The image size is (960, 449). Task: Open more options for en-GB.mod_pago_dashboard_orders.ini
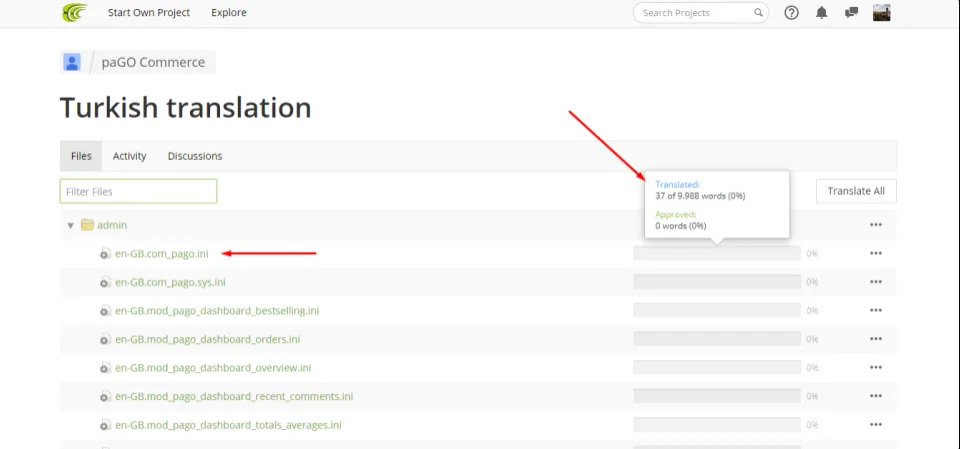pyautogui.click(x=876, y=339)
